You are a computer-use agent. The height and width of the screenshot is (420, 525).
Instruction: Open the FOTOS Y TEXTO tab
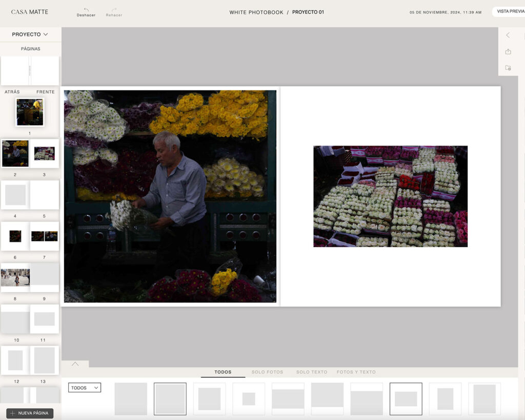point(356,372)
